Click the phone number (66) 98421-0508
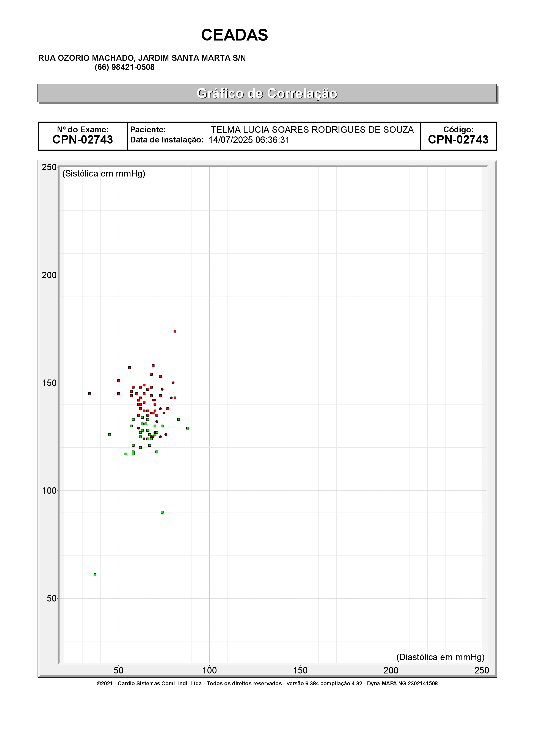Viewport: 535px width, 756px height. [x=124, y=67]
